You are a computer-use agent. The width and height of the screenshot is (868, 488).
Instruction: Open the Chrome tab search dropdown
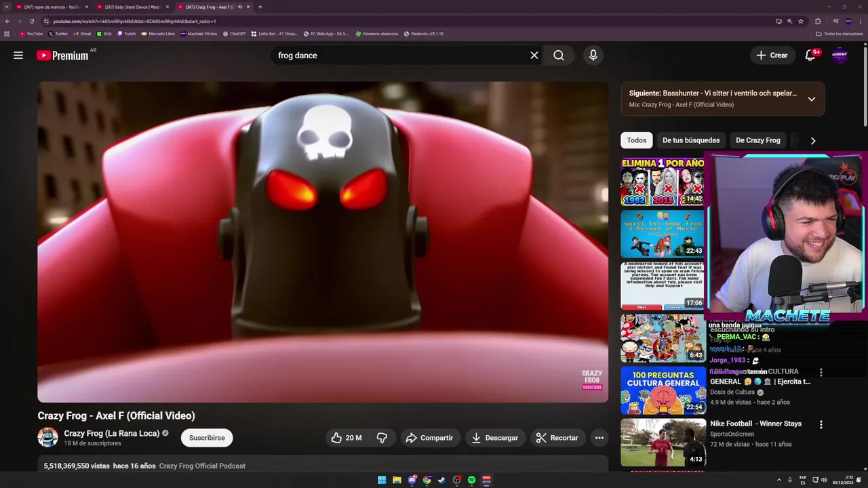[x=7, y=7]
